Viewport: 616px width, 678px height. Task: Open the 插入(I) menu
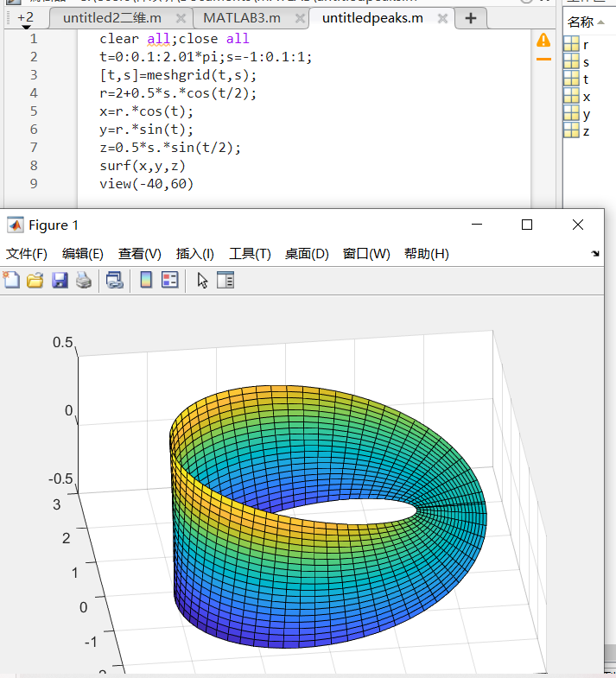click(195, 254)
